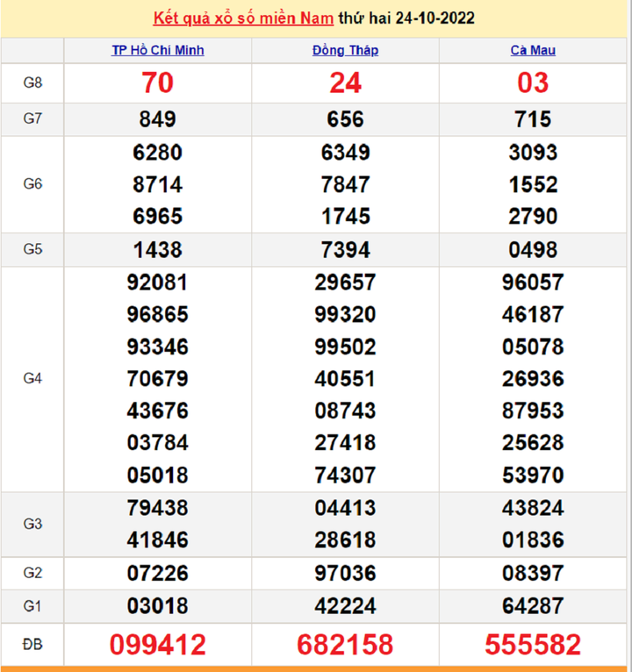
Task: Click G7 number 849
Action: pyautogui.click(x=158, y=119)
